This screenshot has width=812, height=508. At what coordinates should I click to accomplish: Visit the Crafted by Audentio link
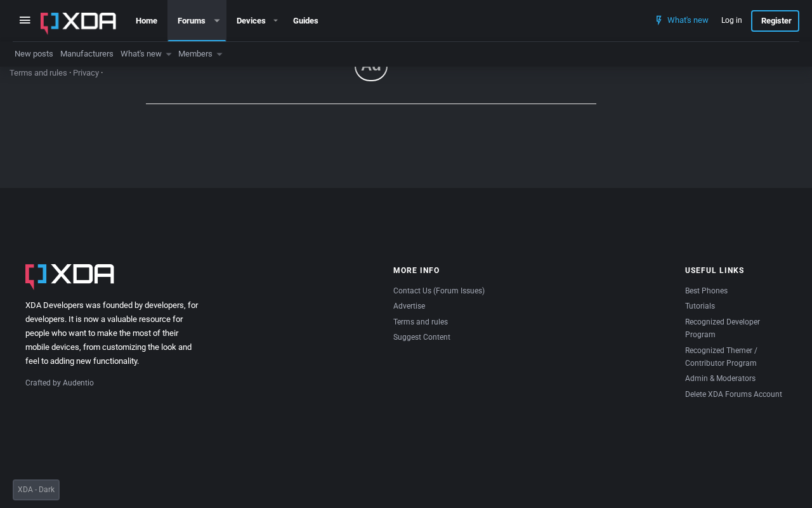point(60,383)
